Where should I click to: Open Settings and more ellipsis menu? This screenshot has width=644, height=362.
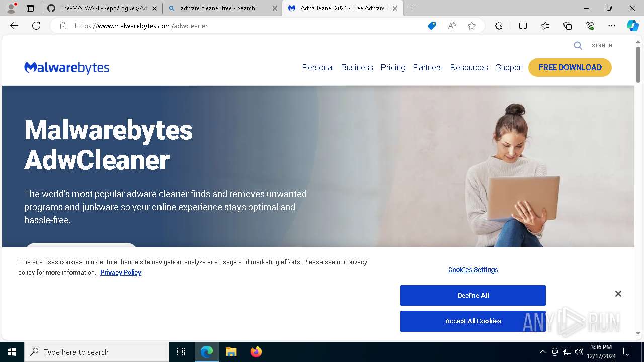click(x=612, y=26)
